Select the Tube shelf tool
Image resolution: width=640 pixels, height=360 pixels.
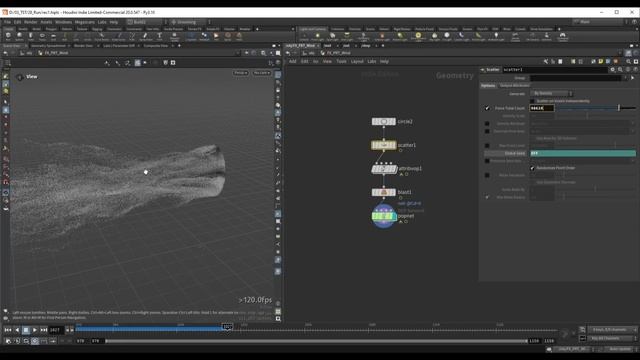(31, 37)
